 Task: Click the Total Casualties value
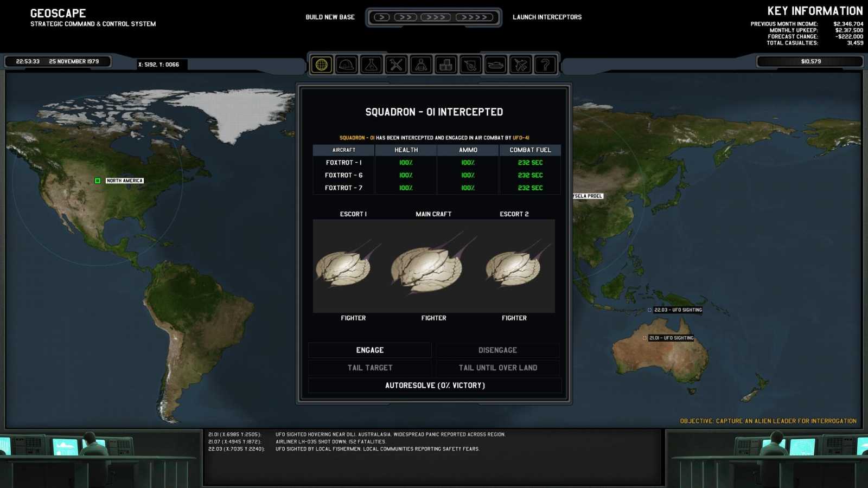(x=855, y=43)
